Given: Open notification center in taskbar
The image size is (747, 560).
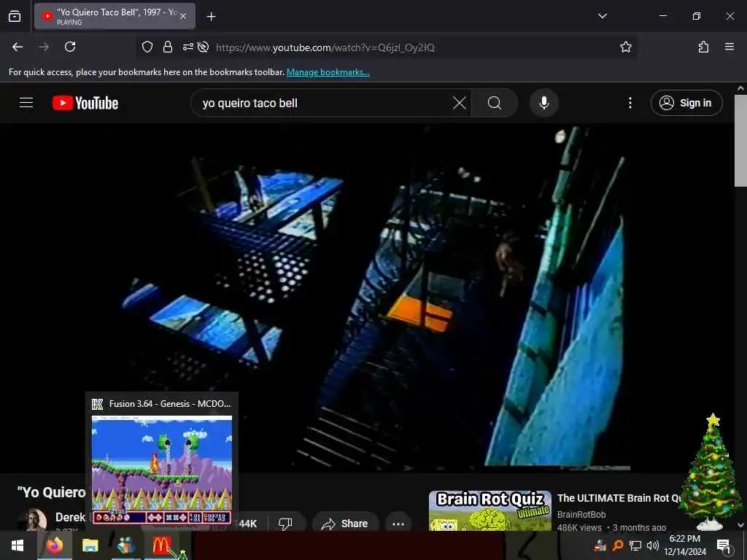Looking at the screenshot, I should pos(724,546).
